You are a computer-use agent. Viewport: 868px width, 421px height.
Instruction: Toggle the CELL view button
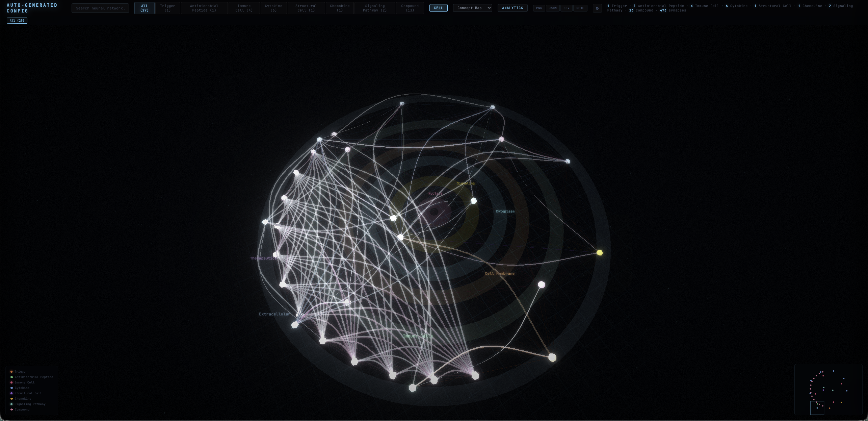(x=438, y=8)
